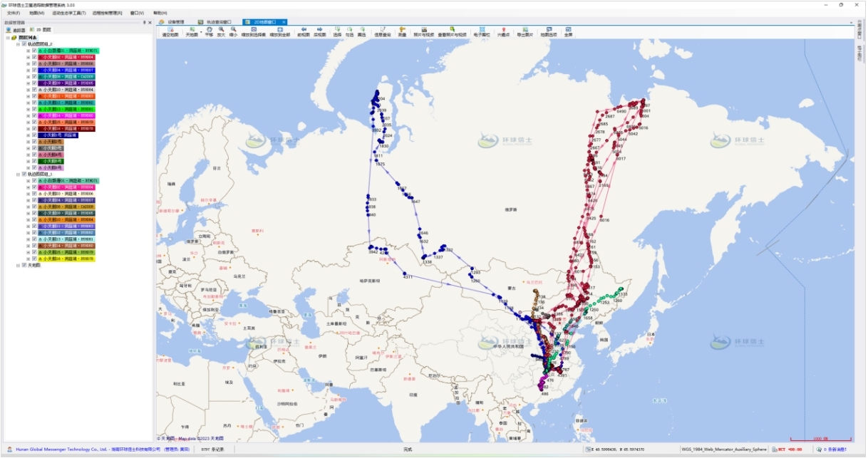Select the 缩小 (zoom out) tool
868x458 pixels.
pos(234,31)
